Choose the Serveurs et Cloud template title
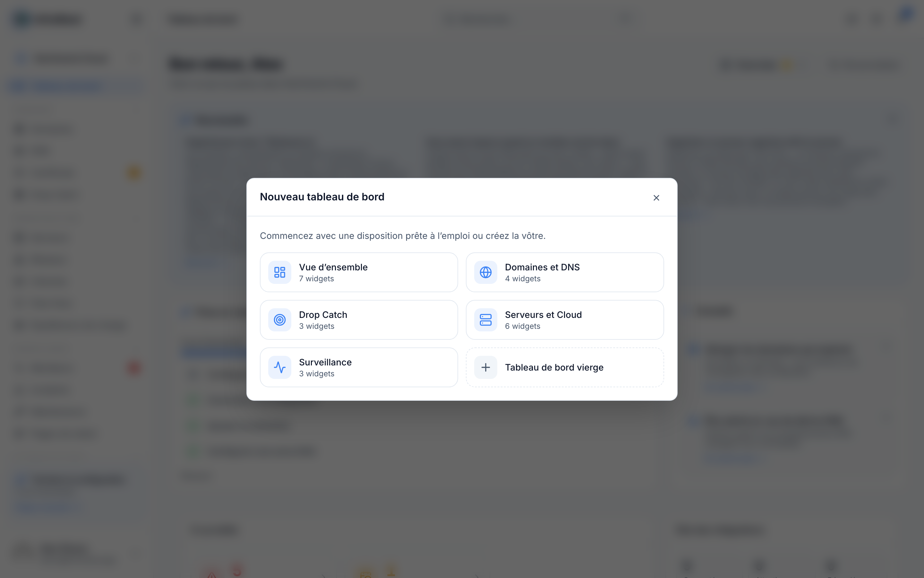This screenshot has width=924, height=578. coord(543,315)
